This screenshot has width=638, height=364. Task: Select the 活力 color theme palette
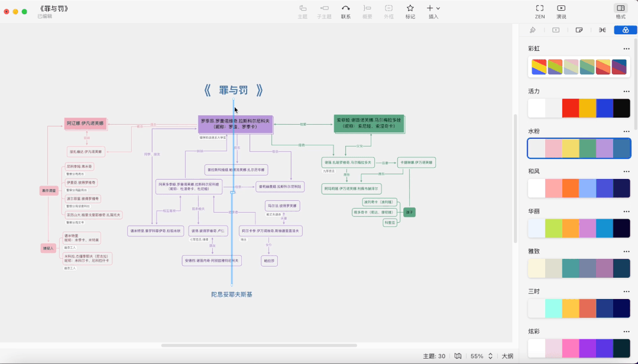579,108
